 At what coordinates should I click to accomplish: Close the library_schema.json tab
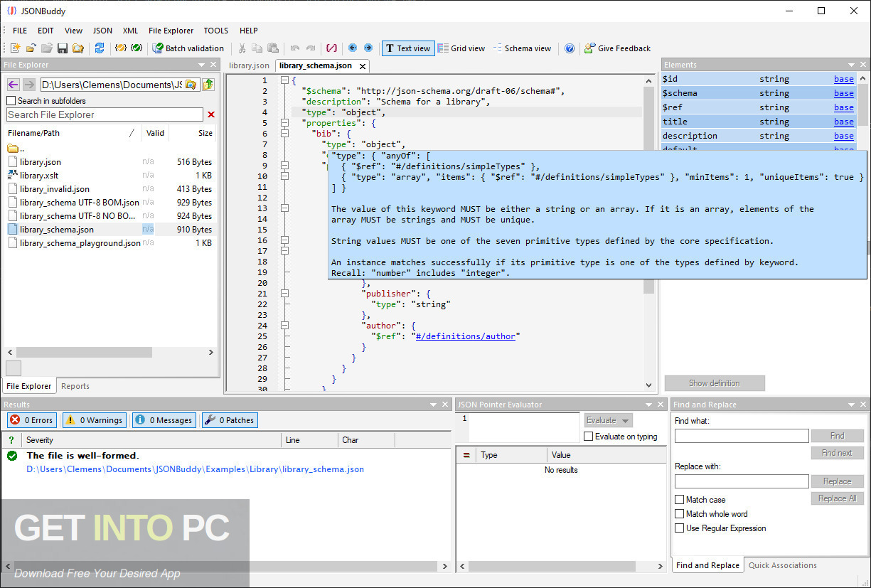pyautogui.click(x=362, y=66)
